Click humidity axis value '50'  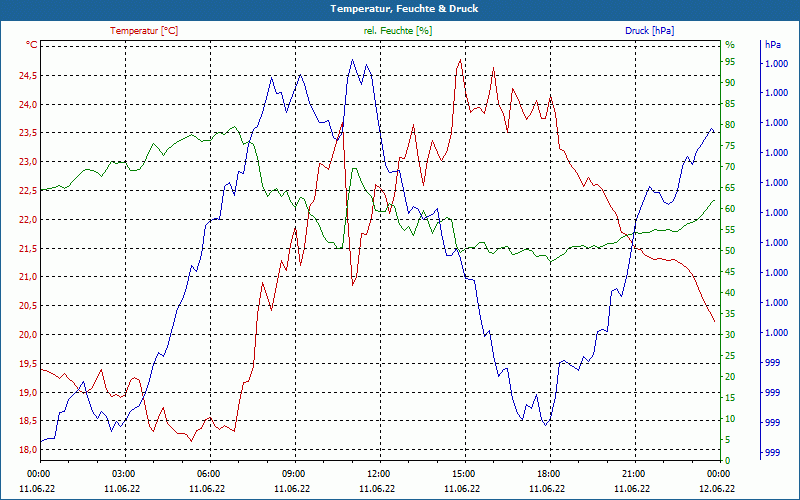pyautogui.click(x=730, y=251)
